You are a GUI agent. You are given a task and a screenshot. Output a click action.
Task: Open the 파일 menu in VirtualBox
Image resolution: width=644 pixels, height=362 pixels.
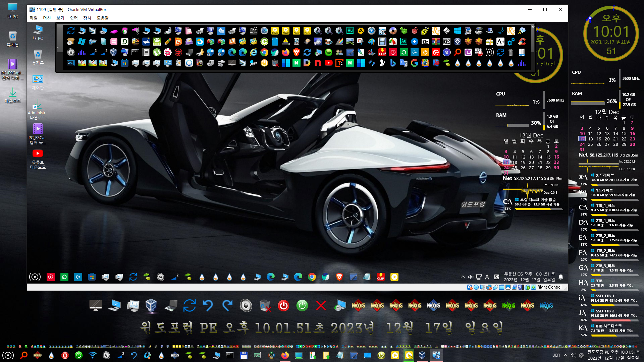[x=34, y=18]
